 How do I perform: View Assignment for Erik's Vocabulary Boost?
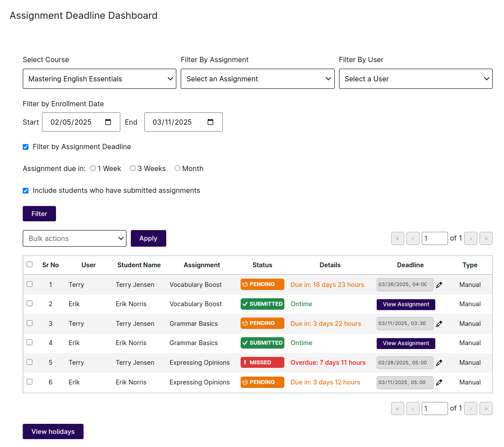coord(406,304)
